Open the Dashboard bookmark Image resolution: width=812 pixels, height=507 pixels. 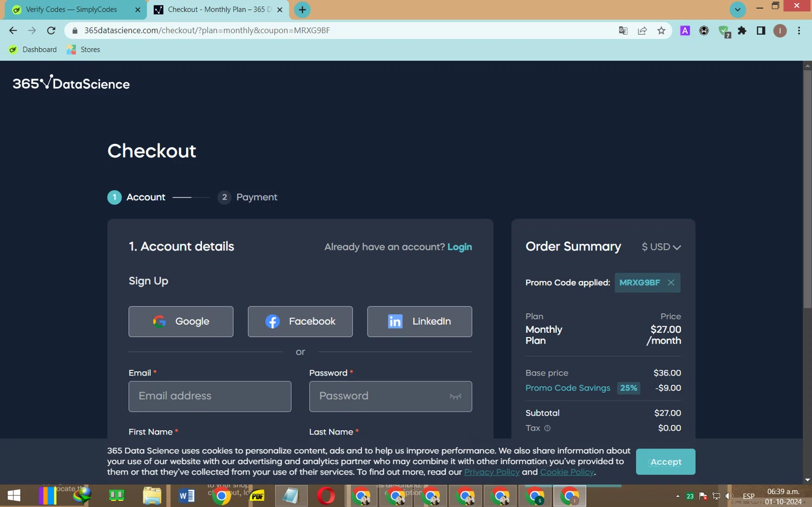(33, 49)
